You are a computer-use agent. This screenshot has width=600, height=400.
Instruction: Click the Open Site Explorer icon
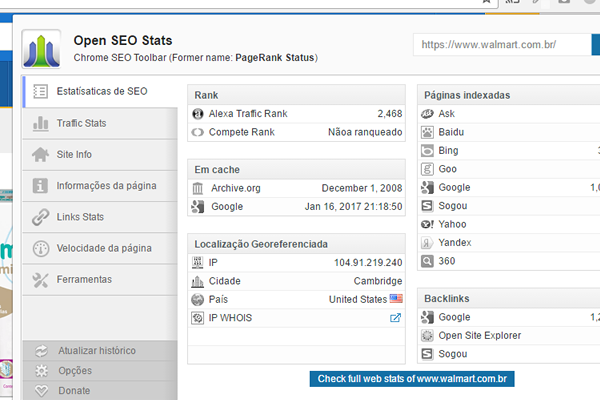click(x=427, y=336)
